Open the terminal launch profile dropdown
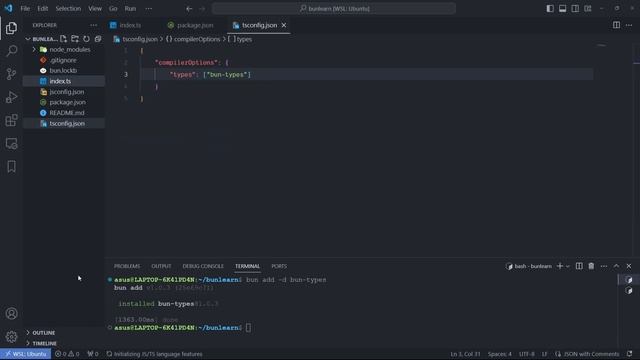The height and width of the screenshot is (360, 640). click(568, 266)
